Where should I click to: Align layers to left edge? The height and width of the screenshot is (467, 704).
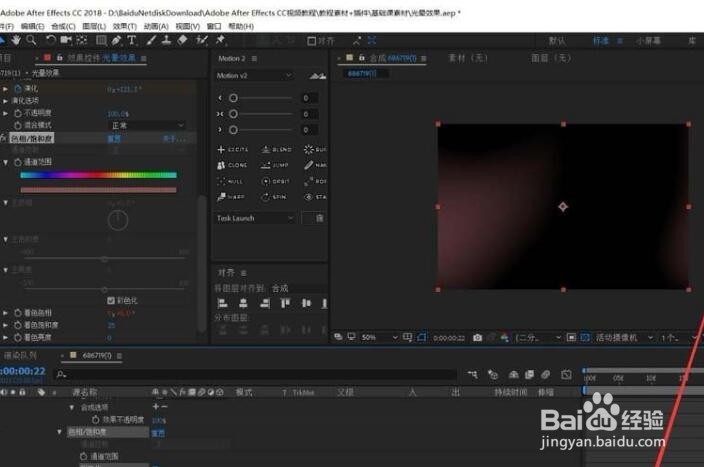click(x=222, y=304)
